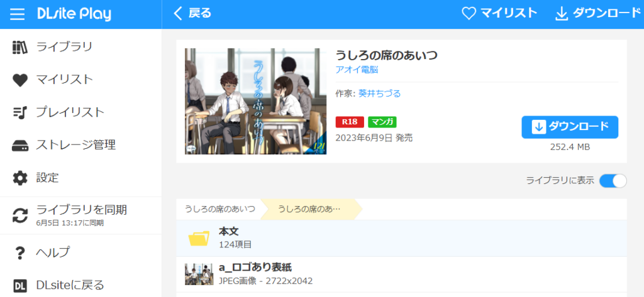
Task: Open the a_ロゴあり表紙 JPEG image
Action: point(255,274)
